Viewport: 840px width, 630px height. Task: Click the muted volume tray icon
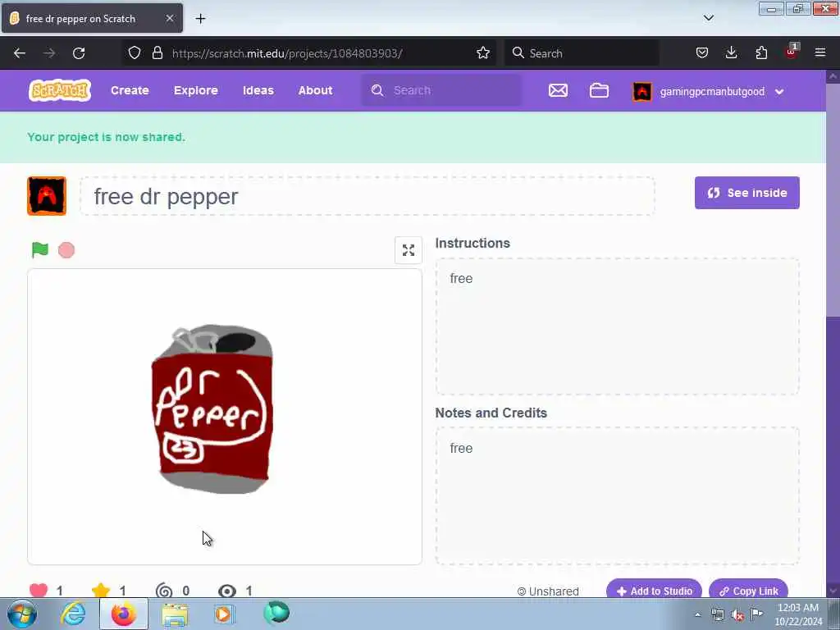point(737,615)
